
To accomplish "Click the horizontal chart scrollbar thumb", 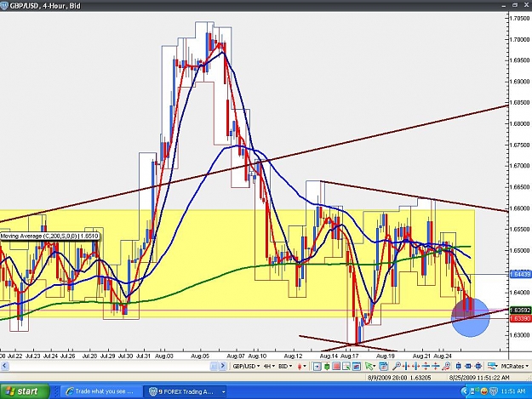I will click(214, 366).
